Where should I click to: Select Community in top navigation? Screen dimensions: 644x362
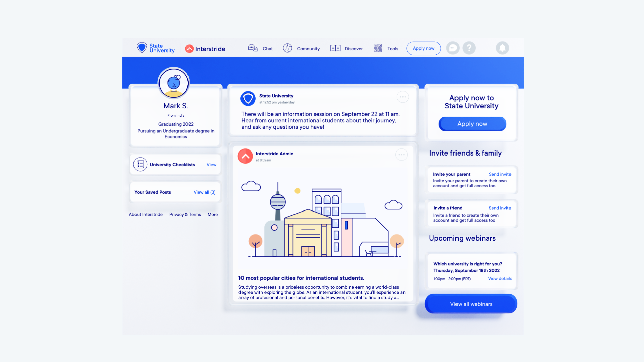pyautogui.click(x=308, y=49)
